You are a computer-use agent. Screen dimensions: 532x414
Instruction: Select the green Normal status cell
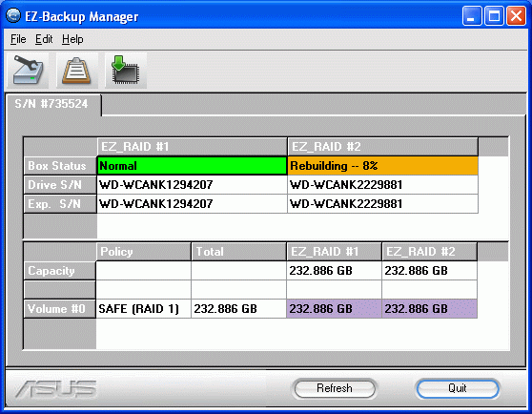[192, 166]
